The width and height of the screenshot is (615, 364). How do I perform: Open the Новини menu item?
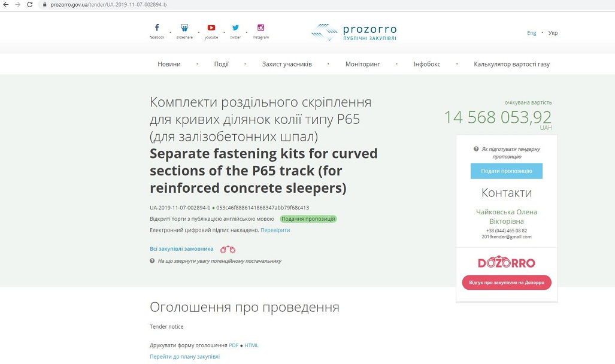pyautogui.click(x=169, y=64)
